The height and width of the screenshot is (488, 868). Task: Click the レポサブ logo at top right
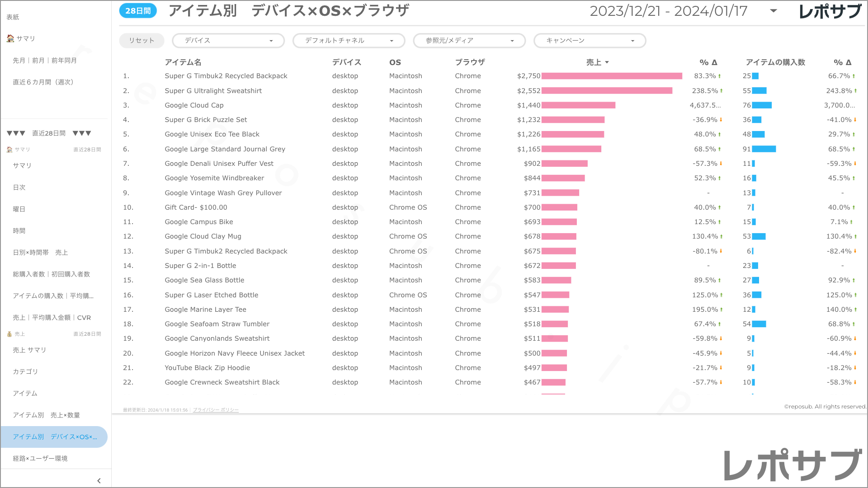click(x=830, y=12)
